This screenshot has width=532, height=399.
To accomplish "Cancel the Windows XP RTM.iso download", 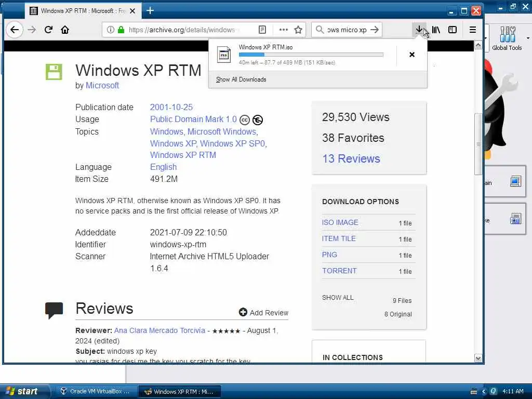I will [412, 55].
